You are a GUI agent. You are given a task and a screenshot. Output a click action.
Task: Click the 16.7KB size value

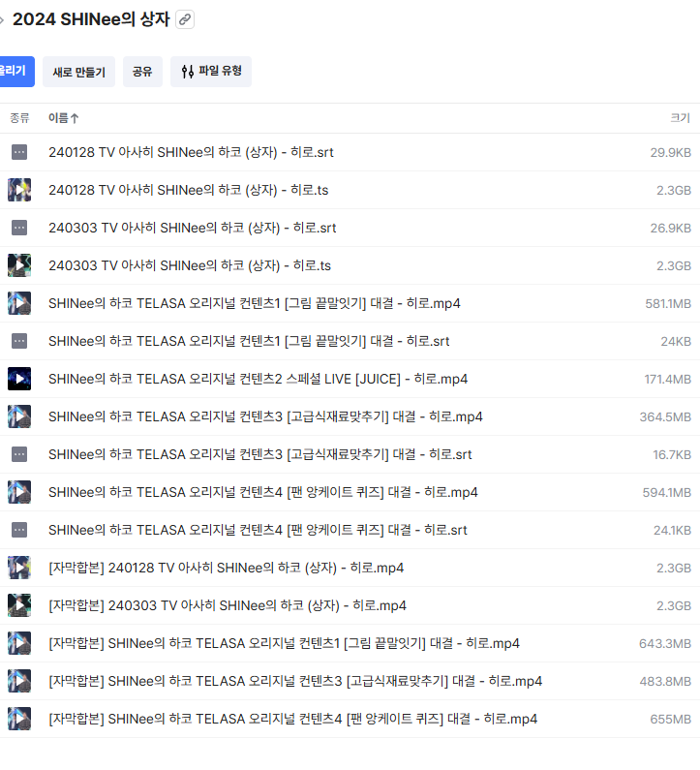[672, 454]
